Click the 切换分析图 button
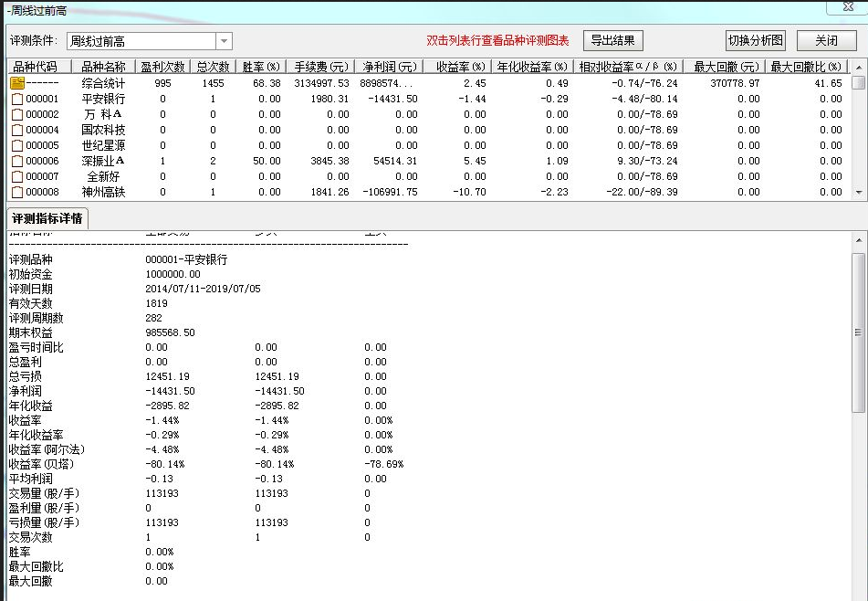The height and width of the screenshot is (601, 868). (756, 40)
